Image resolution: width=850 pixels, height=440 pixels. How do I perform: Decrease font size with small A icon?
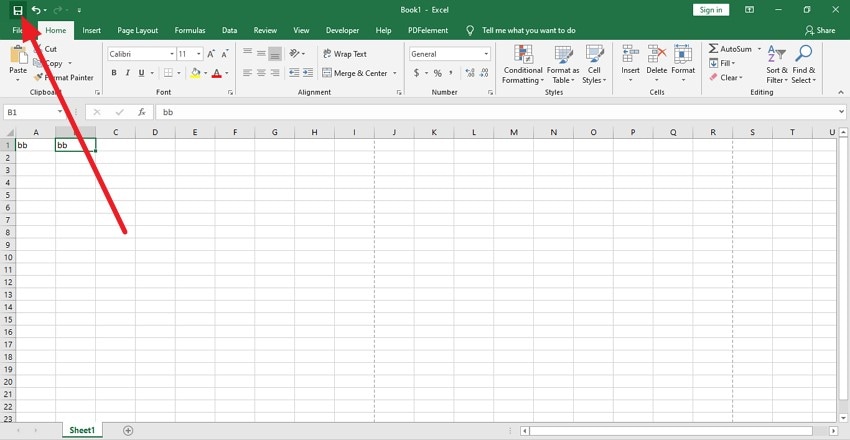[224, 54]
